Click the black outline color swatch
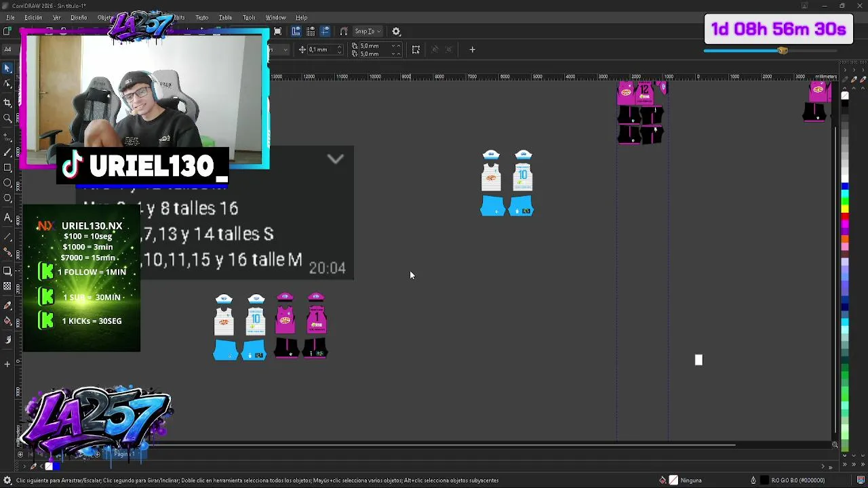Screen dimensions: 868x488 pos(764,481)
